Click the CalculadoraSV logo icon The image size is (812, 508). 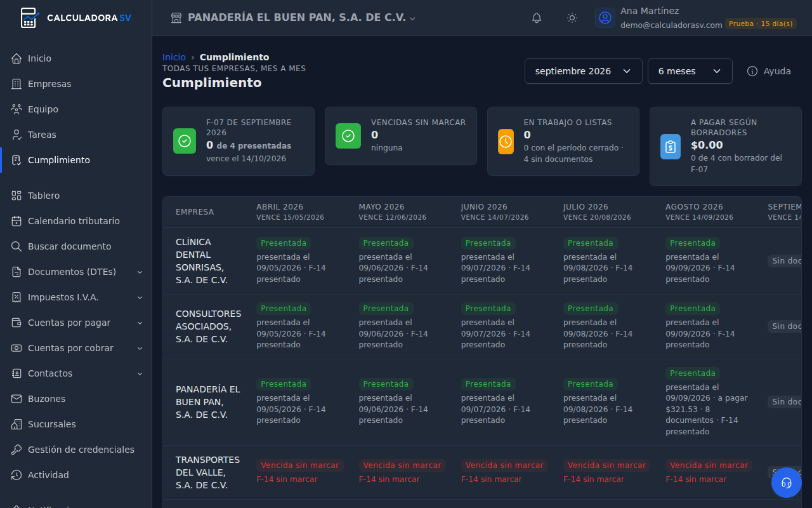tap(29, 18)
